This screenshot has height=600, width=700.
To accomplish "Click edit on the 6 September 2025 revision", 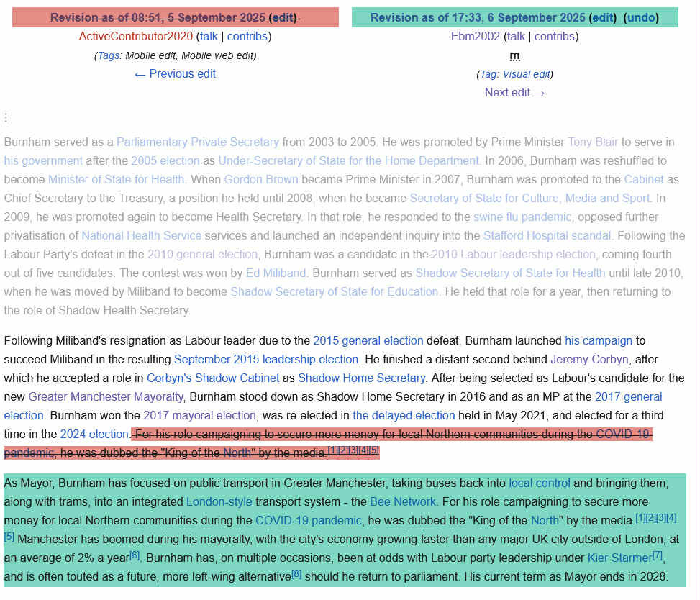I will tap(602, 17).
